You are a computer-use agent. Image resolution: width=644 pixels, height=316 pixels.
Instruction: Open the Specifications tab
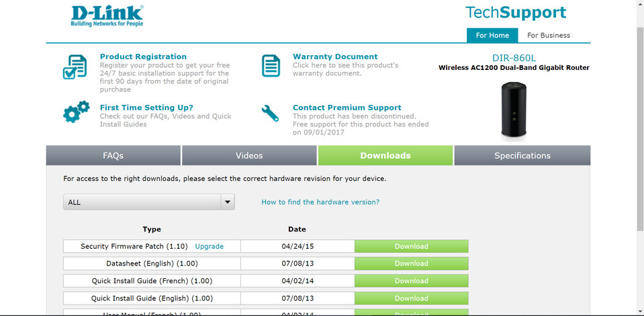click(x=522, y=155)
